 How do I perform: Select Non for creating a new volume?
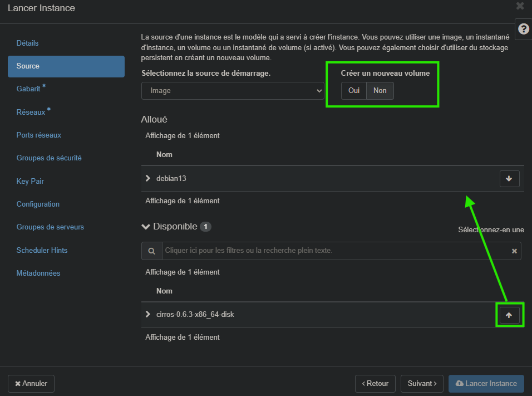(380, 91)
